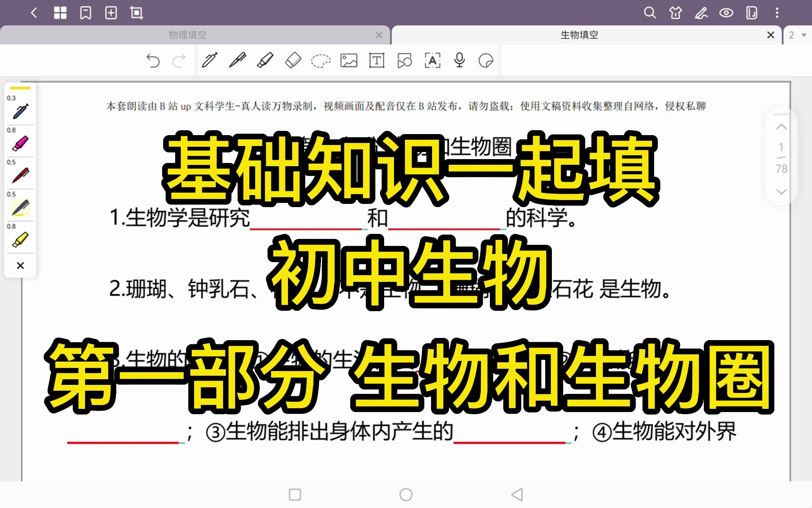Open the shapes tool

coord(405,60)
